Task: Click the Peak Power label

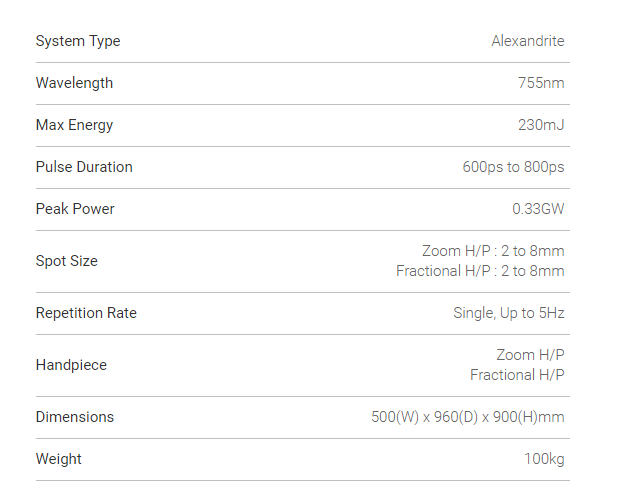Action: [x=75, y=209]
